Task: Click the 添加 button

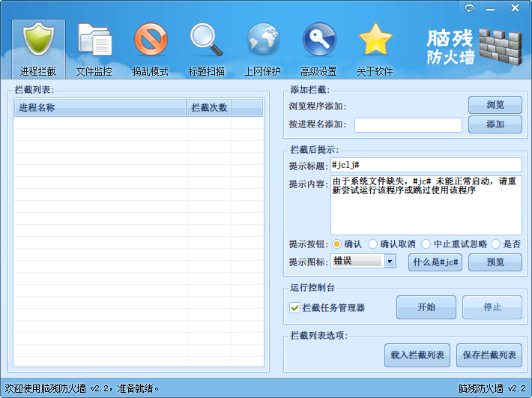Action: point(495,124)
